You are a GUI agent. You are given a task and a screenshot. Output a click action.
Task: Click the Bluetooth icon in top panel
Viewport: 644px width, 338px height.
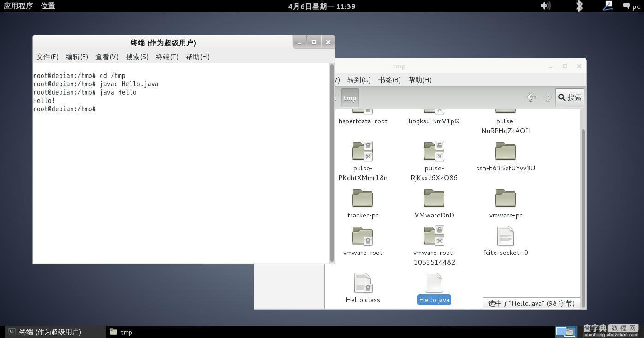579,6
